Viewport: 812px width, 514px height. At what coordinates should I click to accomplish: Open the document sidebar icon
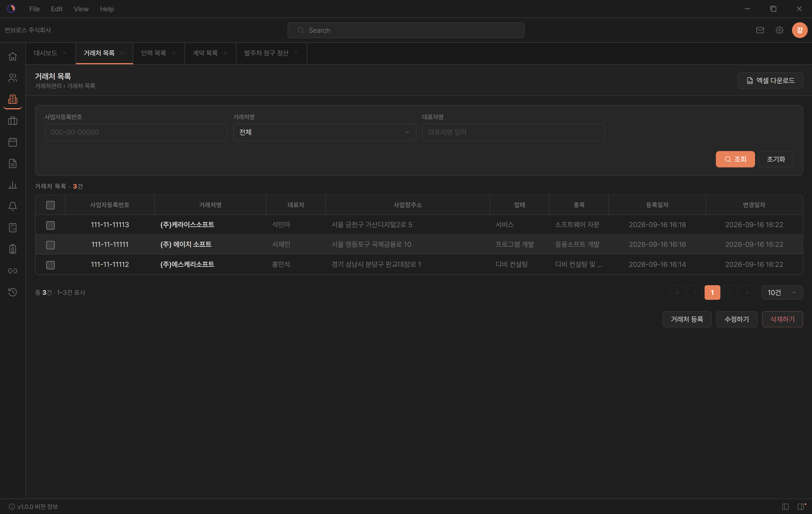point(12,163)
